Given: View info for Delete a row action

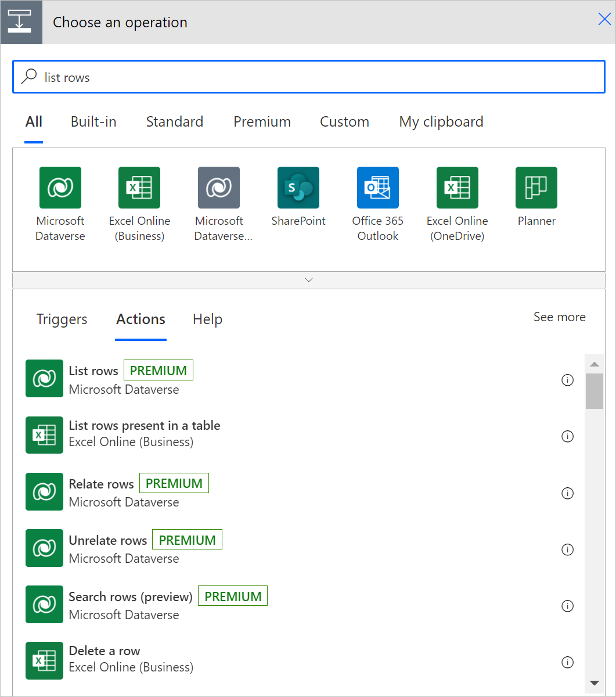Looking at the screenshot, I should [x=568, y=662].
